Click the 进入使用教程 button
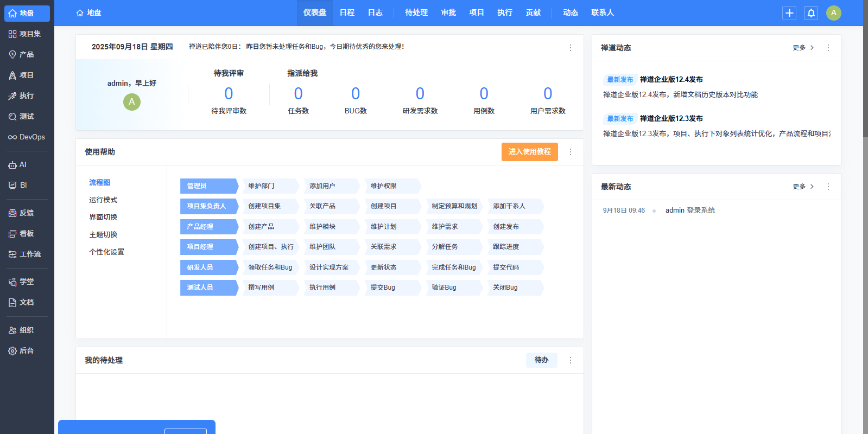This screenshot has width=868, height=434. pos(529,152)
